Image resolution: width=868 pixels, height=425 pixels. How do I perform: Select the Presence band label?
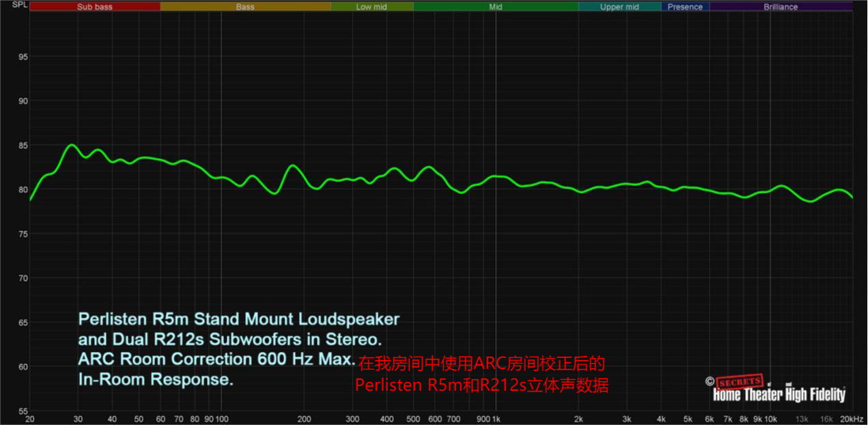pos(685,7)
